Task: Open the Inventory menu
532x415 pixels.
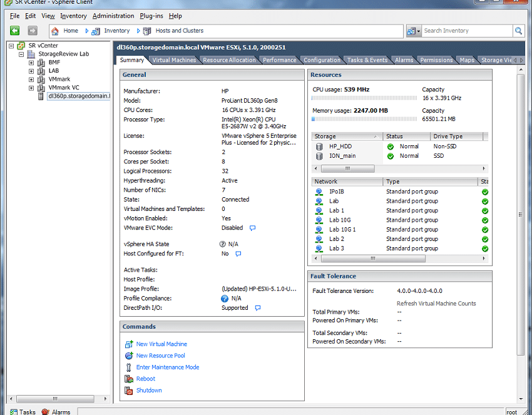Action: click(73, 16)
